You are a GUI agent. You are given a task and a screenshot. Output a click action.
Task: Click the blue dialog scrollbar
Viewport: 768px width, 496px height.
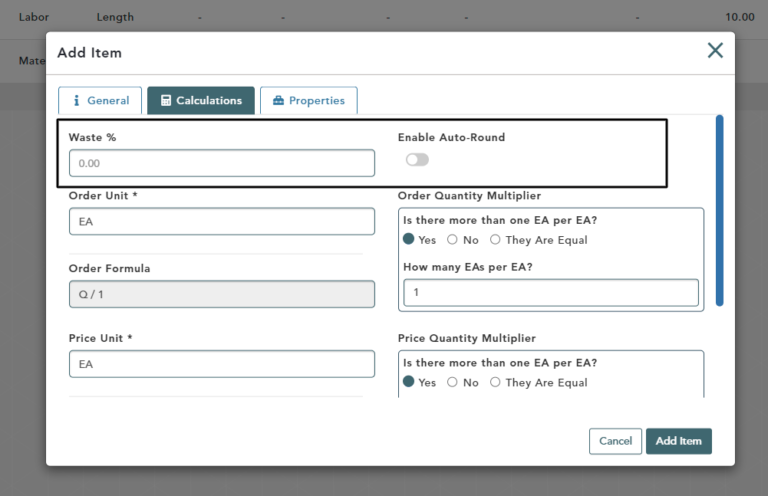720,211
